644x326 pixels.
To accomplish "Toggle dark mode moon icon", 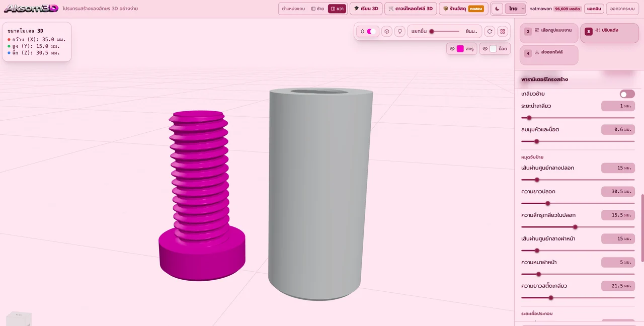I will tap(497, 9).
